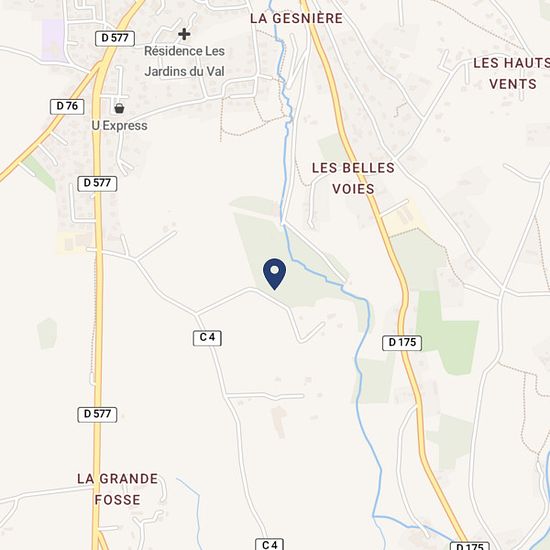
Task: Select the U Express shopping basket icon
Action: click(119, 108)
